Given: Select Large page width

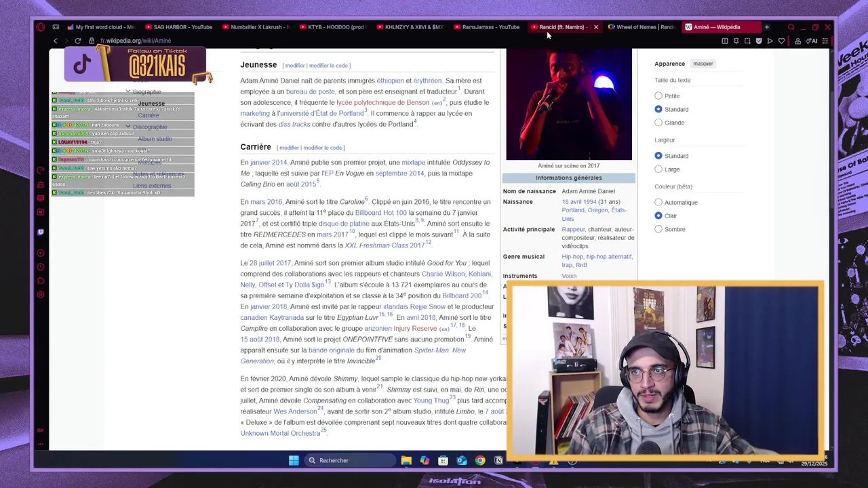Looking at the screenshot, I should click(x=658, y=169).
